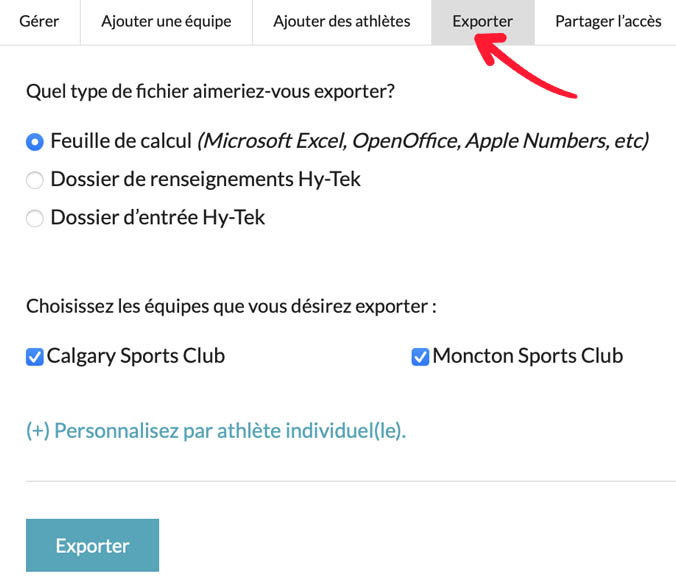This screenshot has height=583, width=676.
Task: Select the Exporter tab at the top
Action: point(482,21)
